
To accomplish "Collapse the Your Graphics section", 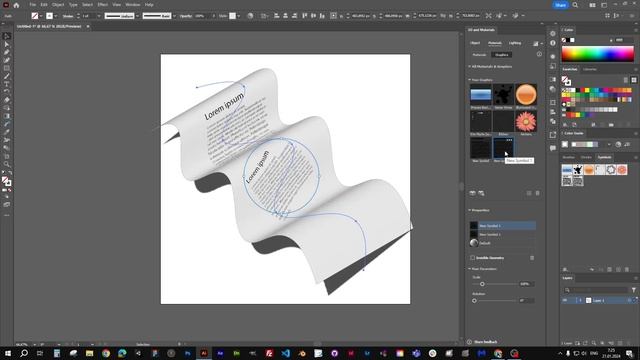I will 469,80.
